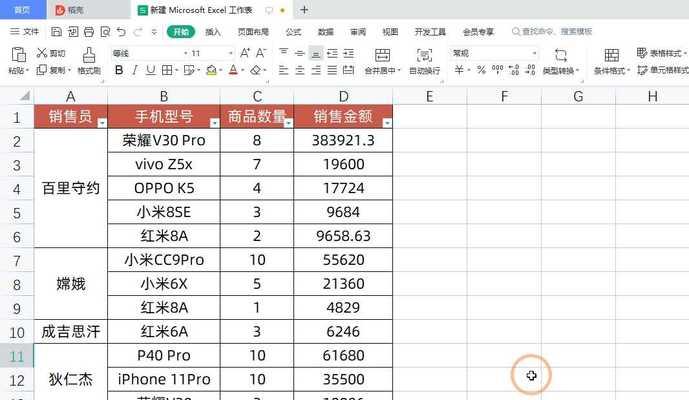Switch to the 首页 home tab

pos(22,10)
